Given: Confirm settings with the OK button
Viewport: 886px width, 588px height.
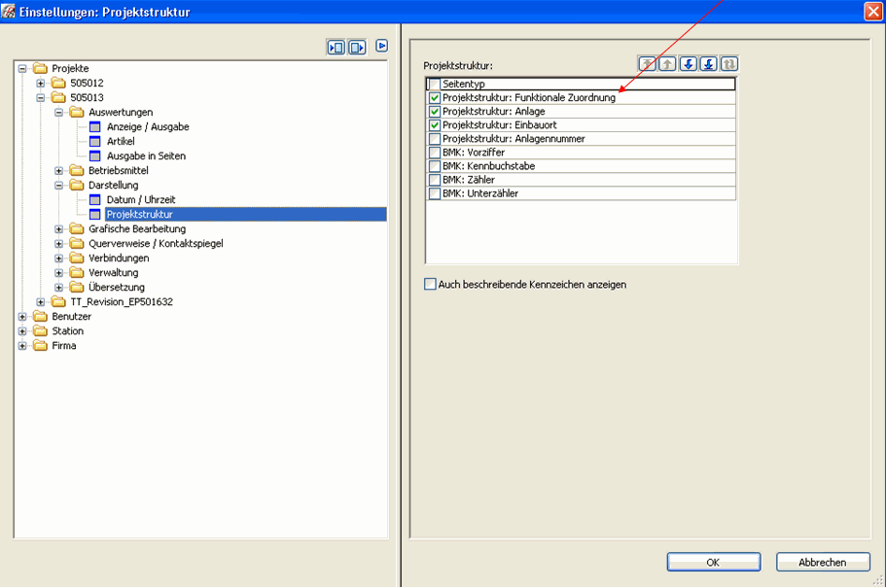Looking at the screenshot, I should click(x=714, y=562).
